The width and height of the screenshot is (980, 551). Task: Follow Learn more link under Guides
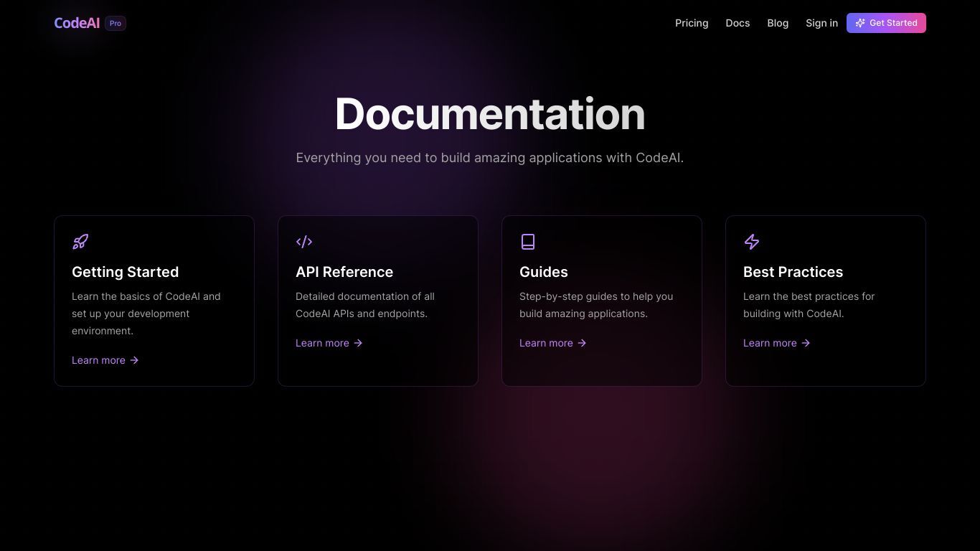546,343
